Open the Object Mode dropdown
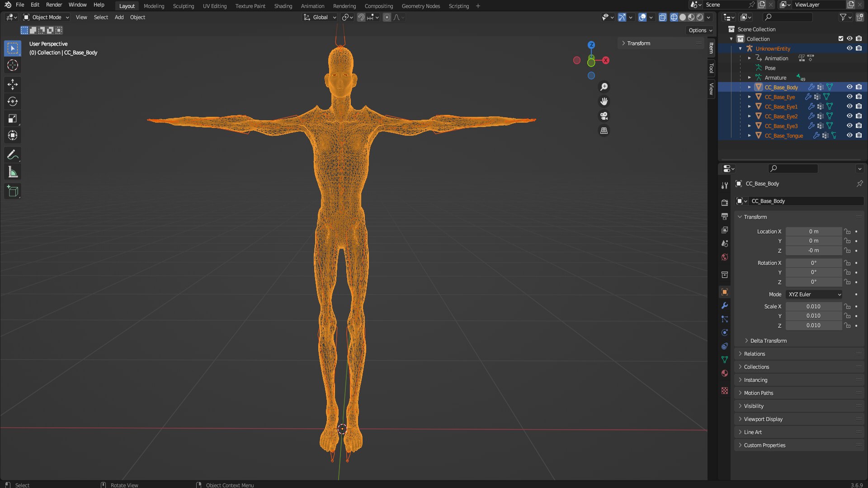Screen dimensions: 868x488 pos(47,17)
